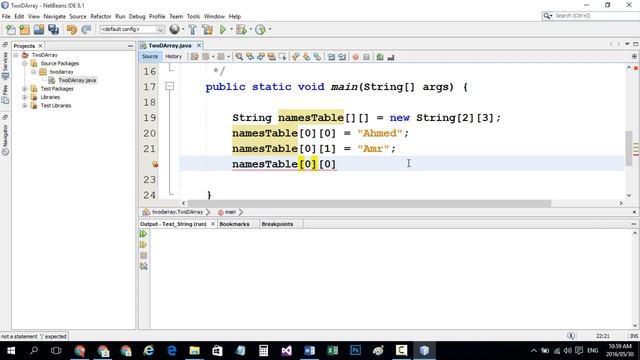Click the editor horizontal scrollbar

pyautogui.click(x=369, y=203)
